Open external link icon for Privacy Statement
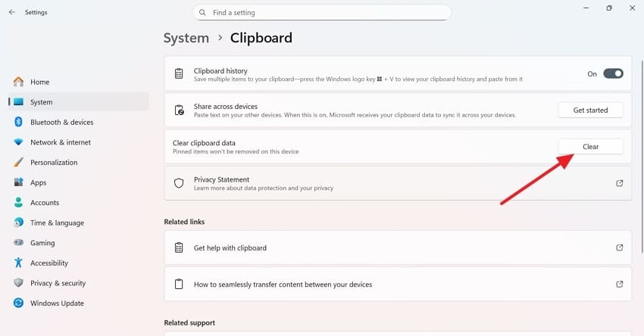The image size is (644, 336). pyautogui.click(x=619, y=183)
